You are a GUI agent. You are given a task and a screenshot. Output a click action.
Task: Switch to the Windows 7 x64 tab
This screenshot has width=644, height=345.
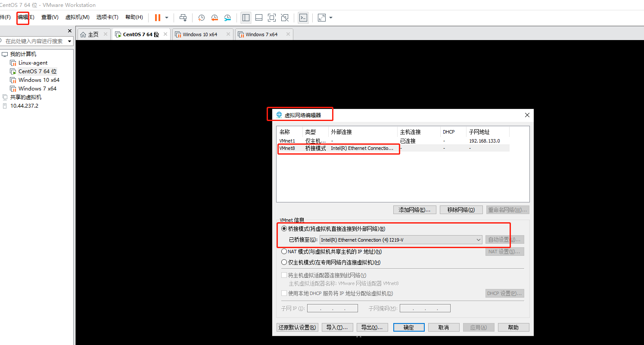[261, 34]
